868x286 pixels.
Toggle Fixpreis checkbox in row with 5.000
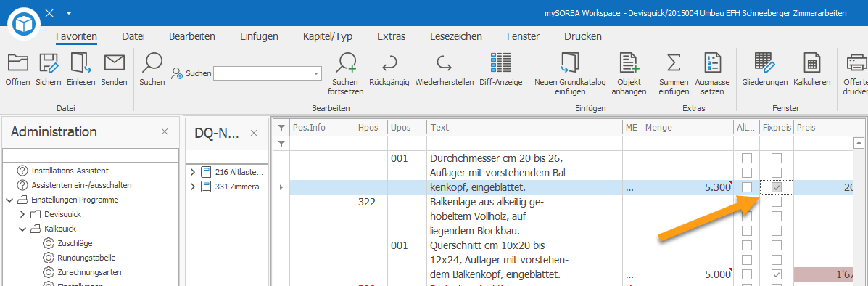point(777,274)
